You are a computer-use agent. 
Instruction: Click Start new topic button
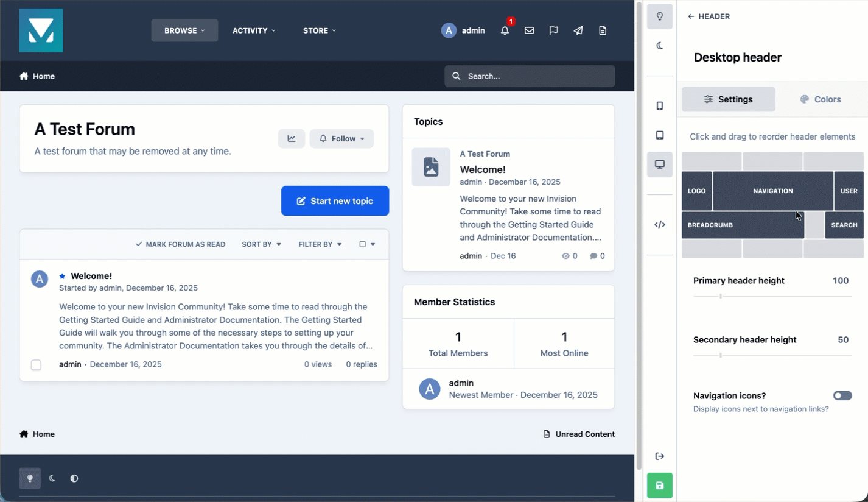click(335, 201)
